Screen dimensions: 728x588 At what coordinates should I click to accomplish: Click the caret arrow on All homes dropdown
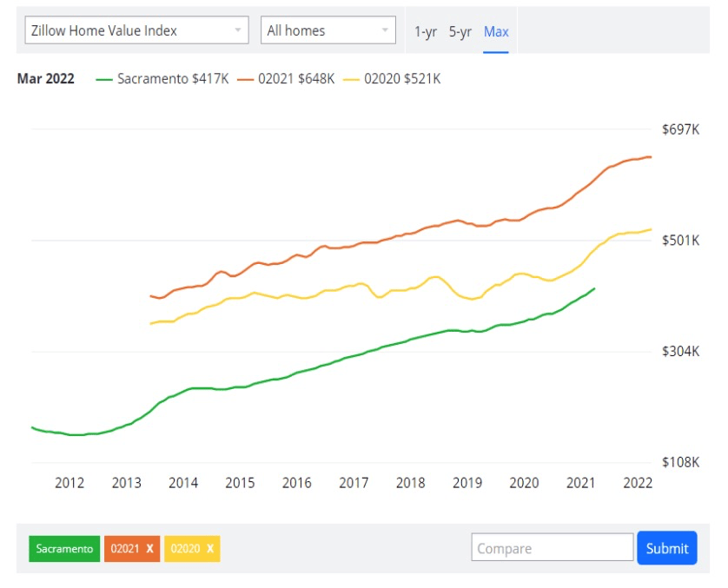click(x=385, y=30)
